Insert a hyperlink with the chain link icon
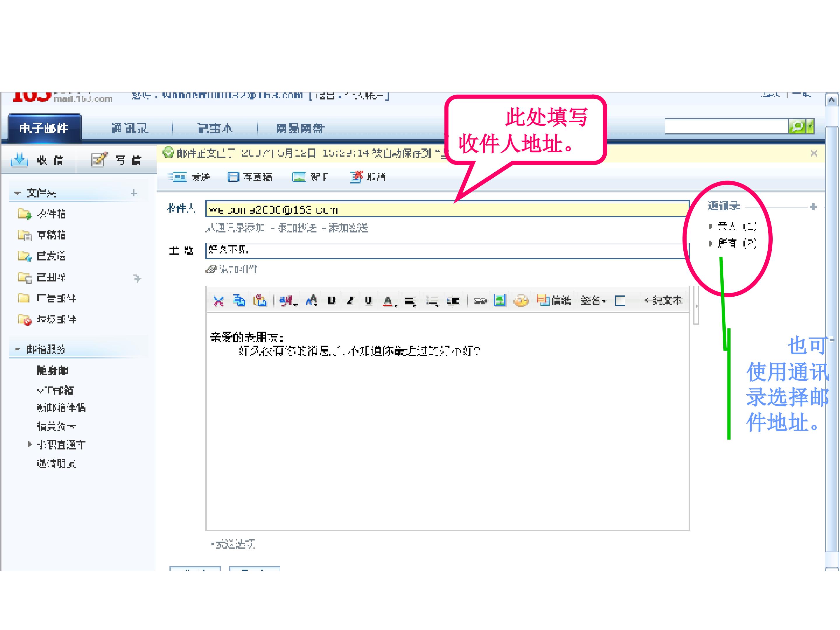840x630 pixels. point(480,301)
